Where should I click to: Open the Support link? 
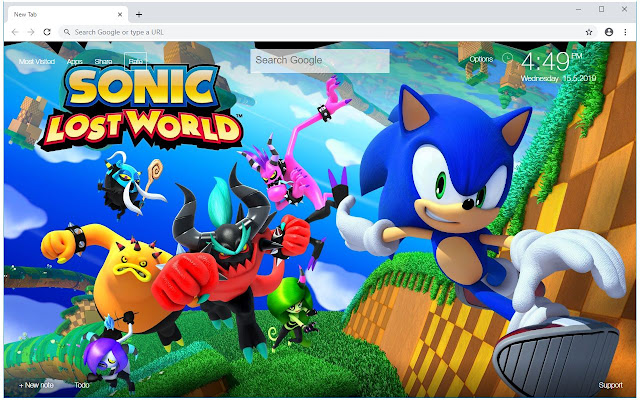(611, 385)
